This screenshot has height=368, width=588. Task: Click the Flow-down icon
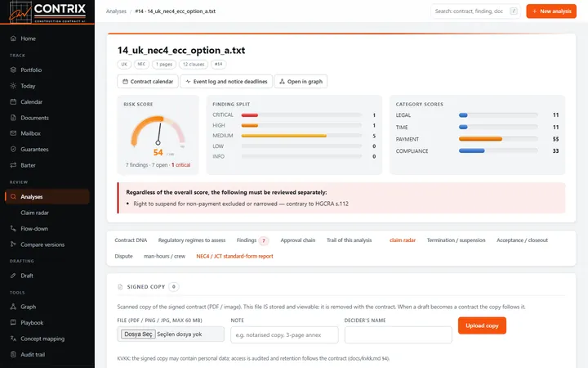click(x=13, y=228)
